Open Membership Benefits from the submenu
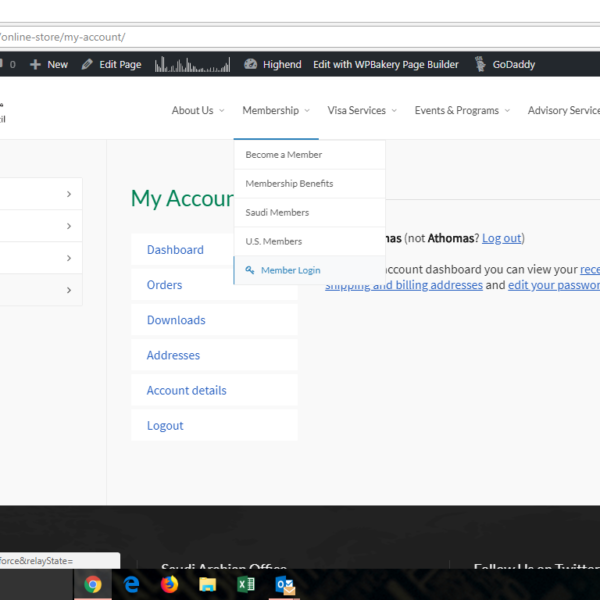This screenshot has height=600, width=600. 289,184
